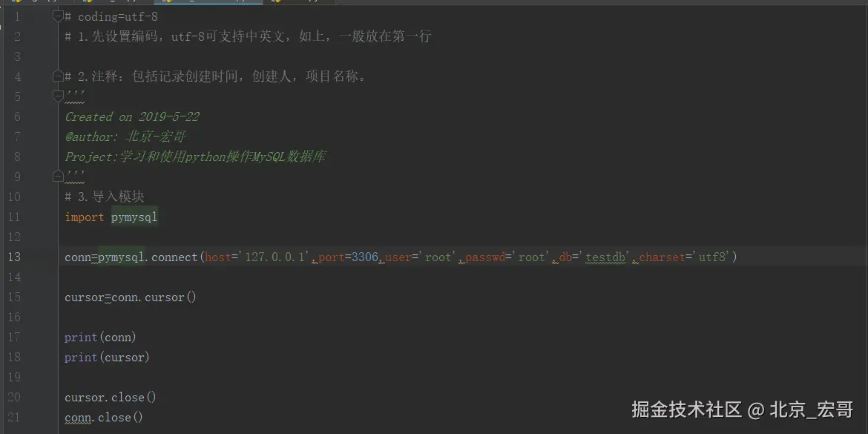Image resolution: width=868 pixels, height=434 pixels.
Task: Click the 'passwd' parameter name
Action: [x=485, y=257]
